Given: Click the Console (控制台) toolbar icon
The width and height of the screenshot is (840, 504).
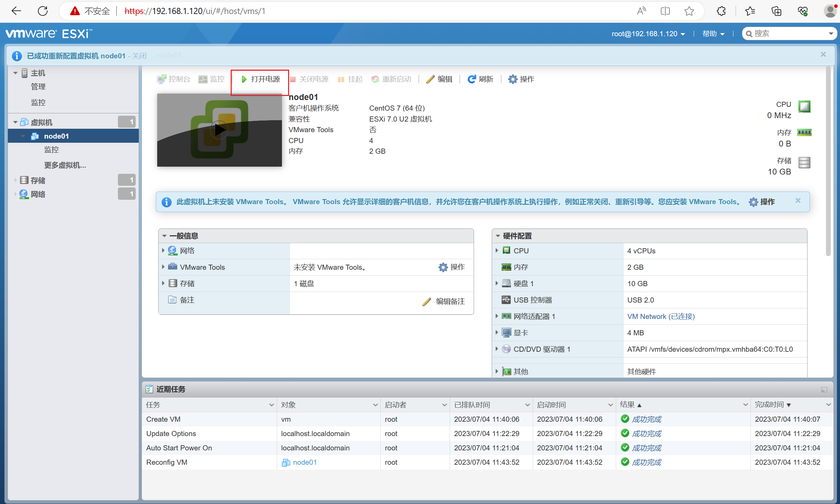Looking at the screenshot, I should coord(161,79).
